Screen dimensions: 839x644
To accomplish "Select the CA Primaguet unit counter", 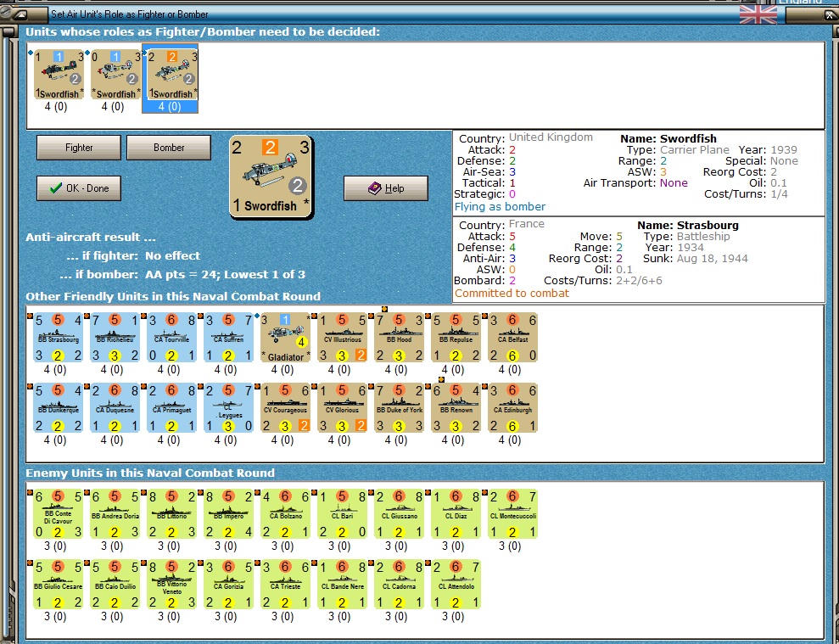I will (171, 408).
